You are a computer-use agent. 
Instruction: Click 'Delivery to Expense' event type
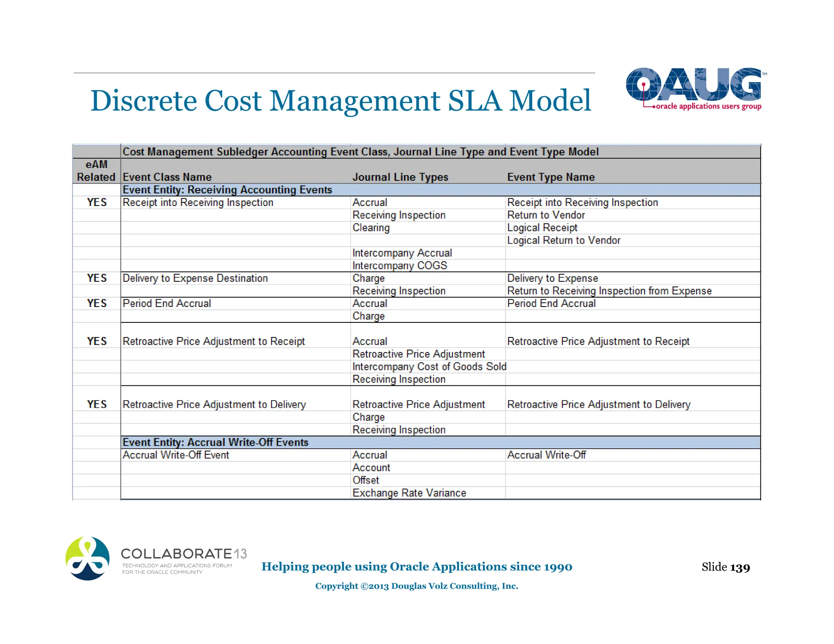point(553,278)
